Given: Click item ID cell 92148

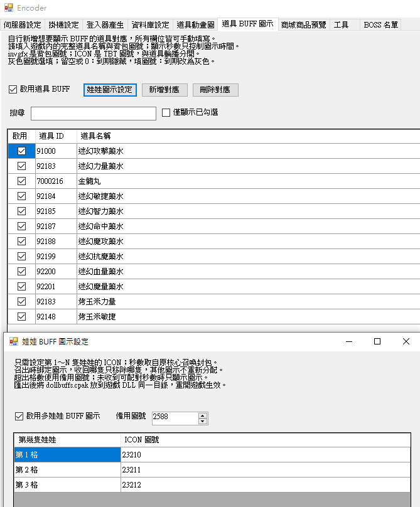Looking at the screenshot, I should (56, 316).
